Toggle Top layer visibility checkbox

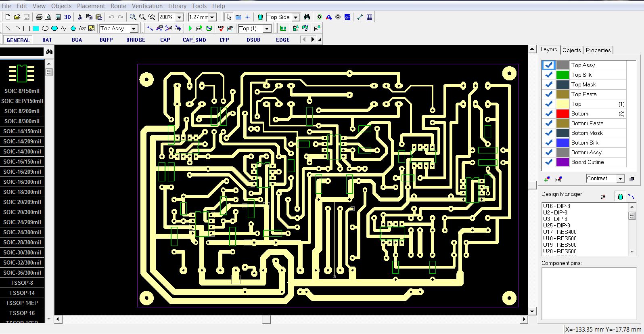click(548, 104)
